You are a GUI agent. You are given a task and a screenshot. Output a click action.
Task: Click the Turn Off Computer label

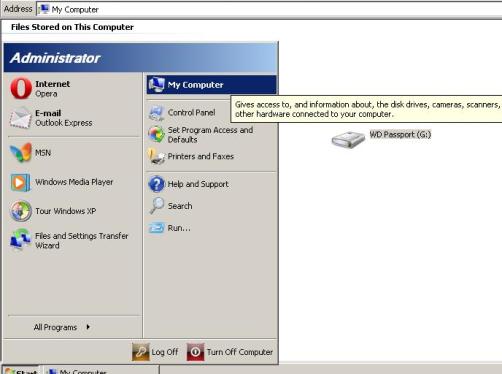[240, 352]
